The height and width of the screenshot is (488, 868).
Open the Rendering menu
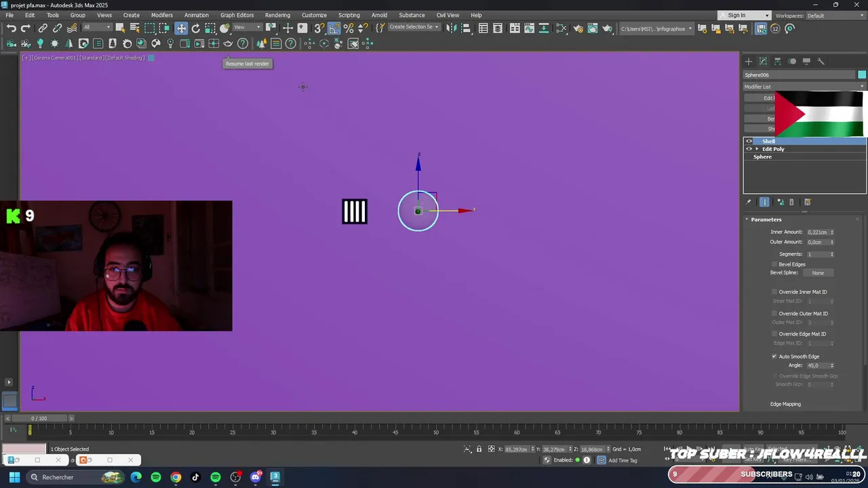click(x=277, y=15)
